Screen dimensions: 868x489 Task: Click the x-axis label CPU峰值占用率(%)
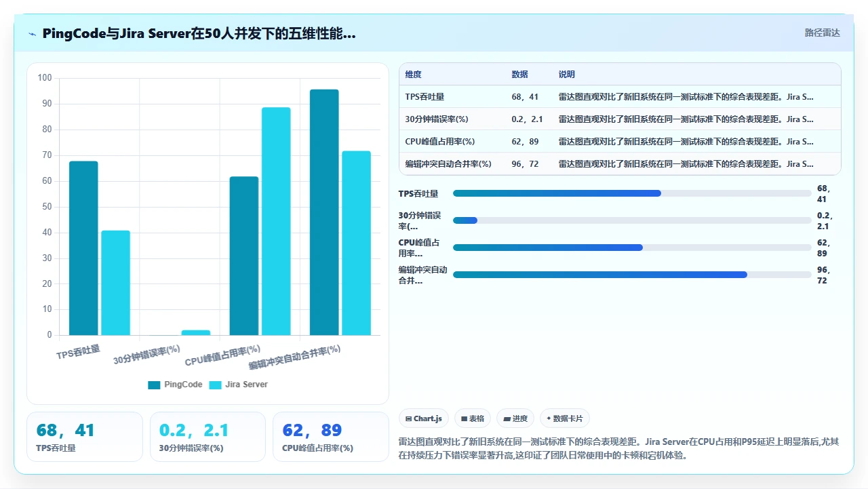222,355
